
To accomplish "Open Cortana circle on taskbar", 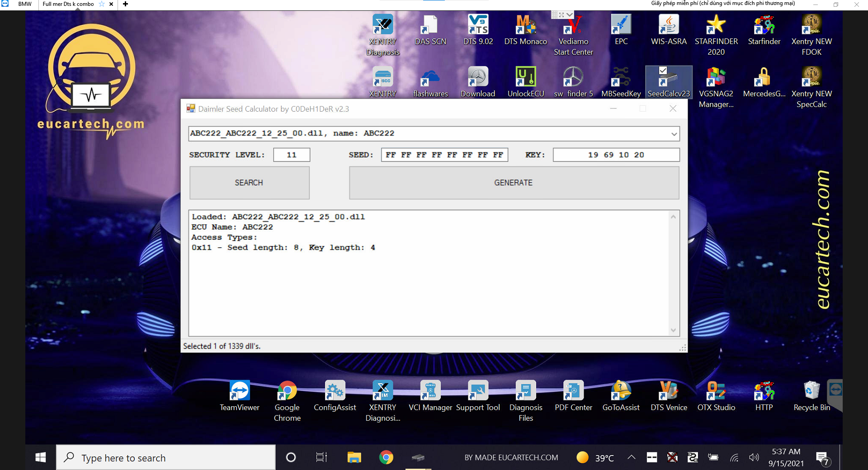I will pos(291,457).
